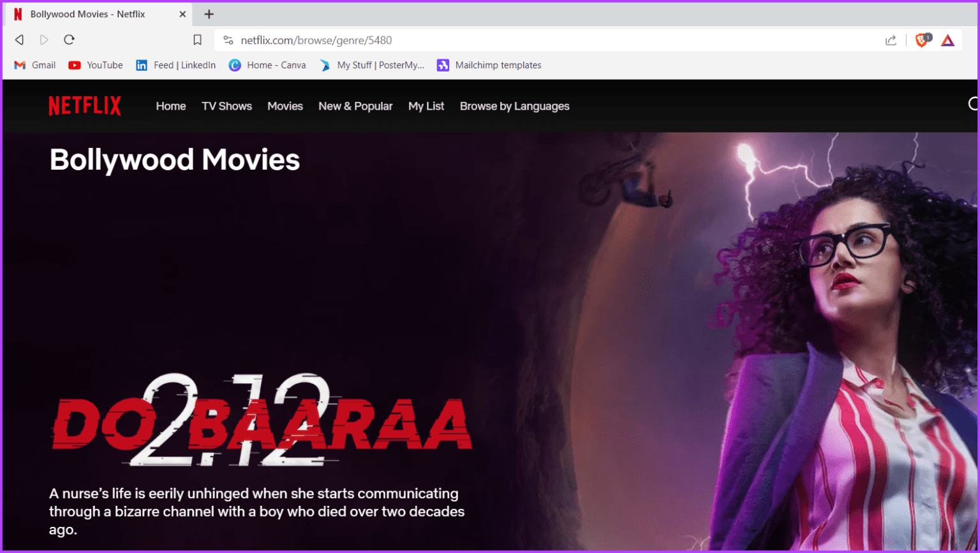Click the nurse's life synopsis text
980x553 pixels.
click(257, 512)
